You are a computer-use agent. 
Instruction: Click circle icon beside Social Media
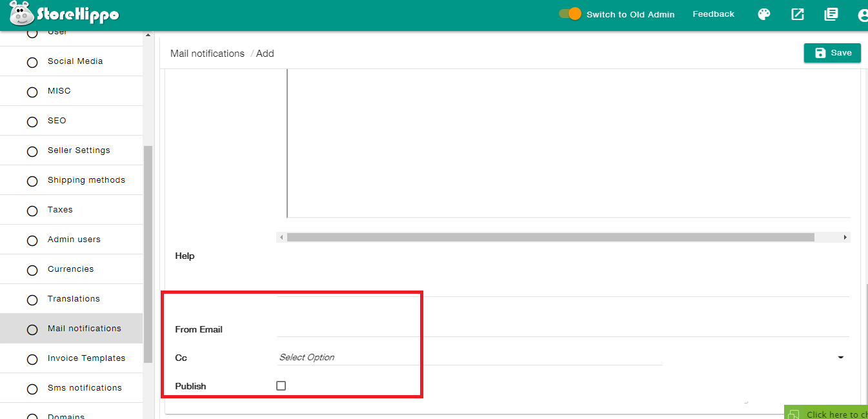pyautogui.click(x=32, y=63)
